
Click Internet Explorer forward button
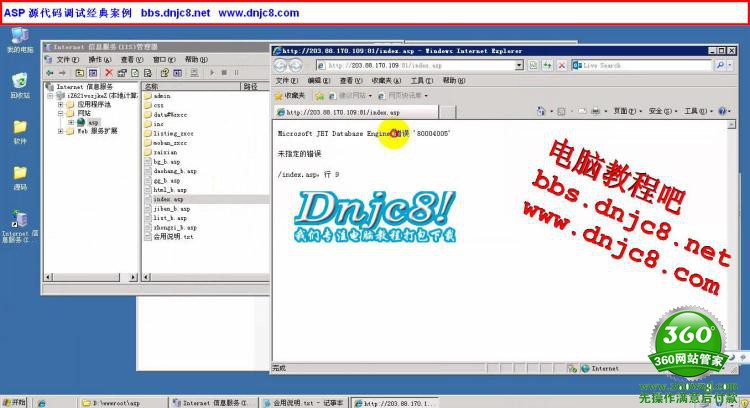coord(296,66)
